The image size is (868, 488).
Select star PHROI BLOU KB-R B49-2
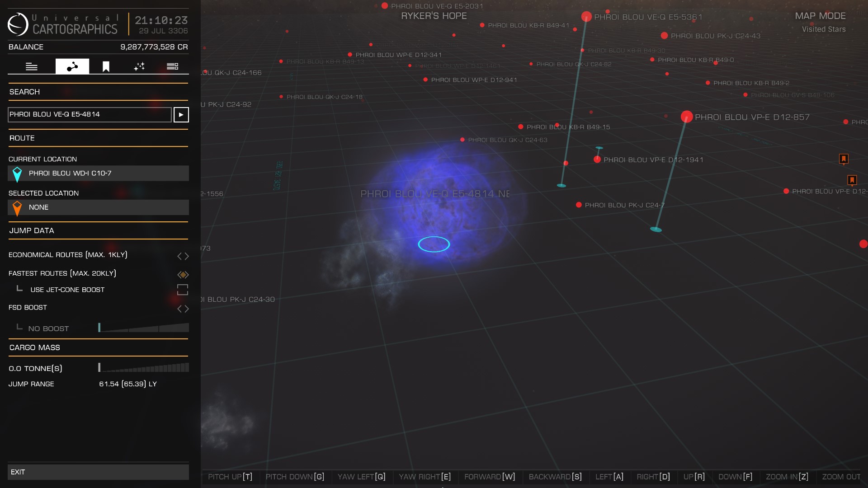(708, 83)
